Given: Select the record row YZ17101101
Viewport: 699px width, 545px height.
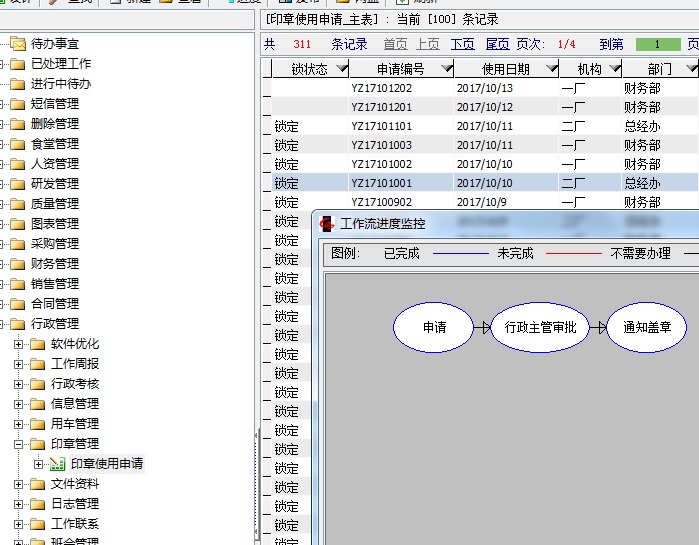Looking at the screenshot, I should tap(381, 126).
